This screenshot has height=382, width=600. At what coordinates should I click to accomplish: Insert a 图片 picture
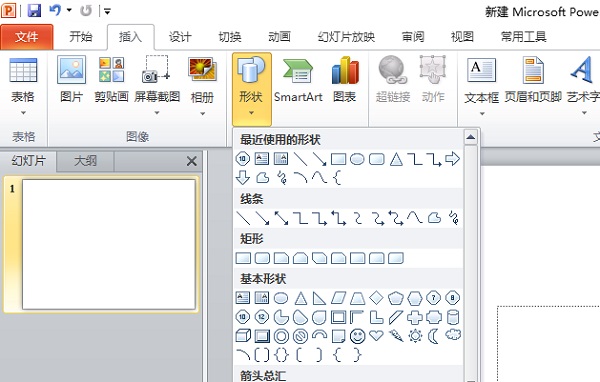click(x=72, y=80)
